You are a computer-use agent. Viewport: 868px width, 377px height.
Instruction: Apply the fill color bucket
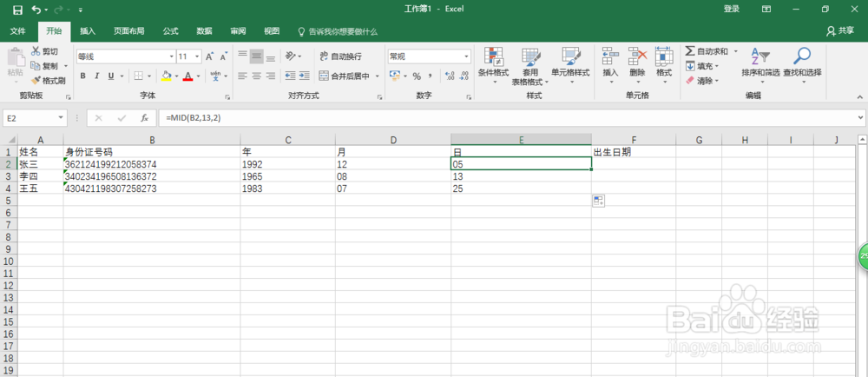tap(166, 76)
